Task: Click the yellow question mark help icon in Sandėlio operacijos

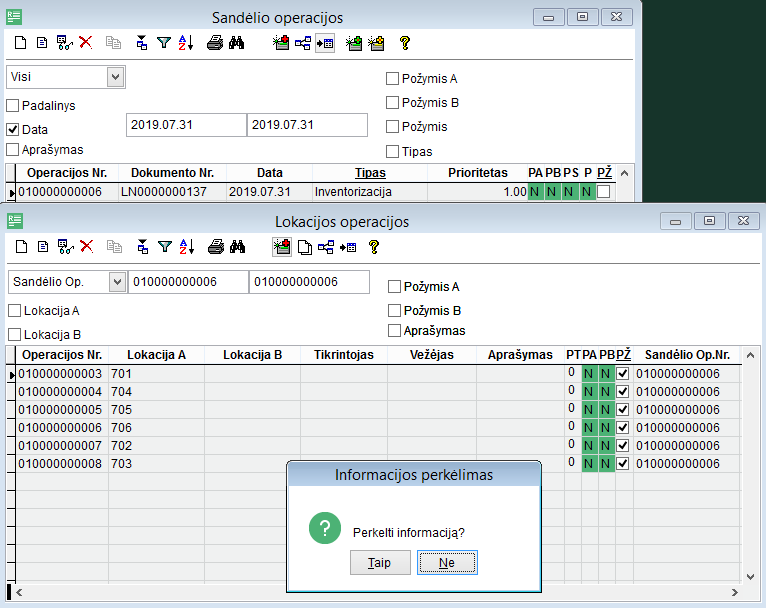Action: (404, 43)
